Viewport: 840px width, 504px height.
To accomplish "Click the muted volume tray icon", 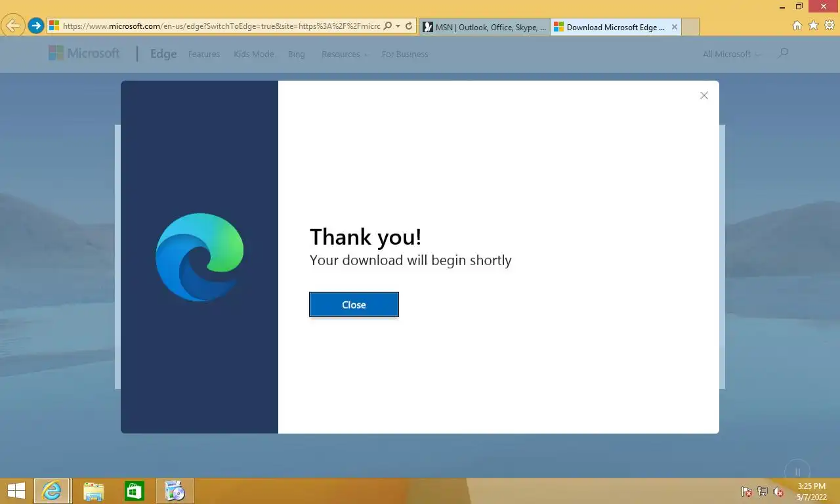I will pos(778,492).
